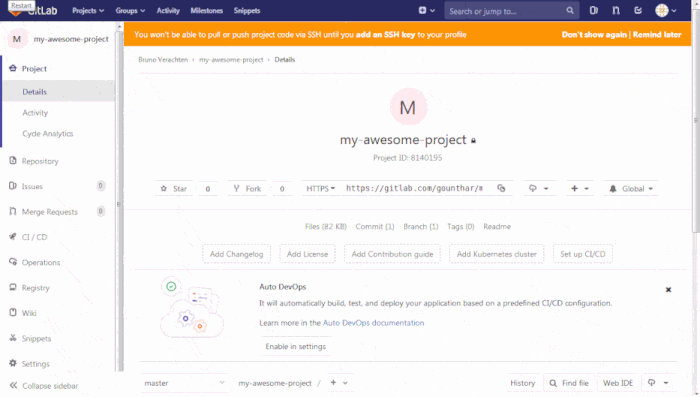Open the Issues icon in top navbar
This screenshot has width=700, height=397.
(x=593, y=10)
